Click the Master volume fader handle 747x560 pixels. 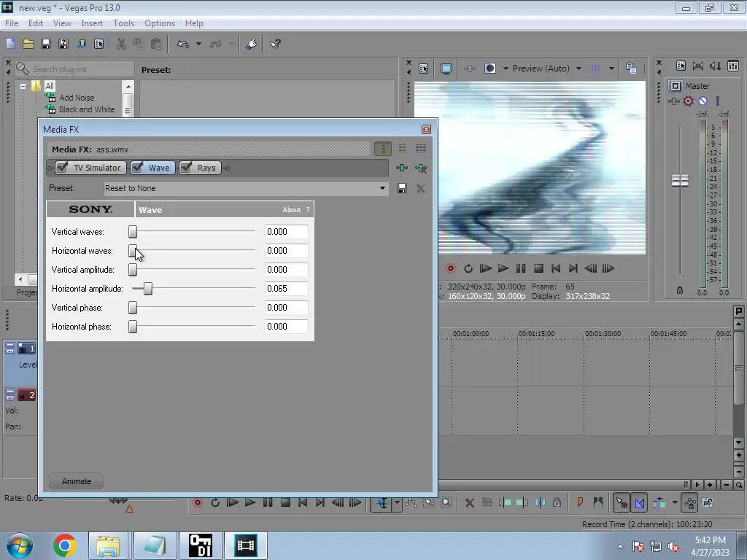[680, 181]
